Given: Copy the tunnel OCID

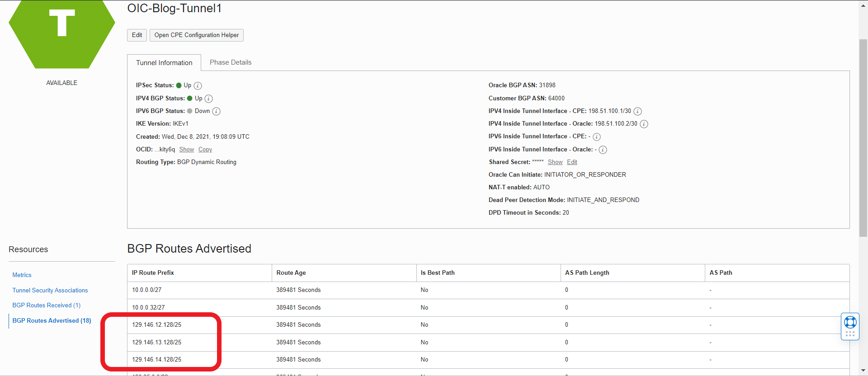Looking at the screenshot, I should click(205, 150).
